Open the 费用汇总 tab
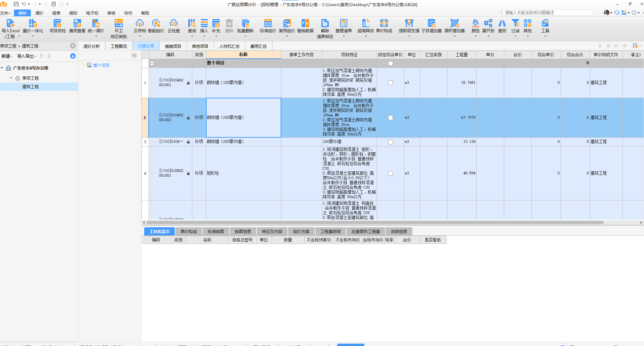Image resolution: width=644 pixels, height=346 pixels. point(259,46)
